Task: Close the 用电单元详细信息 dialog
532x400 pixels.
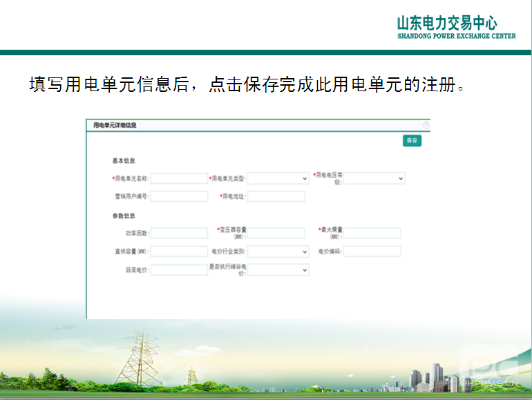Action: point(426,125)
